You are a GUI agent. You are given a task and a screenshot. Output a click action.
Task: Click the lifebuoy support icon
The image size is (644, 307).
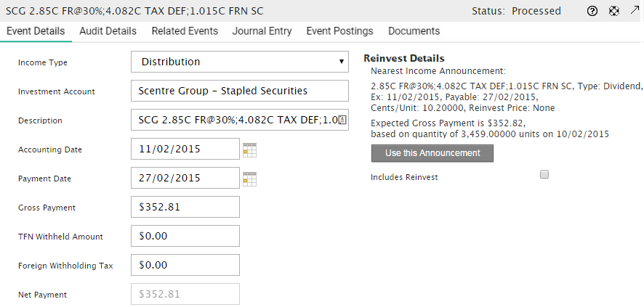[x=614, y=11]
